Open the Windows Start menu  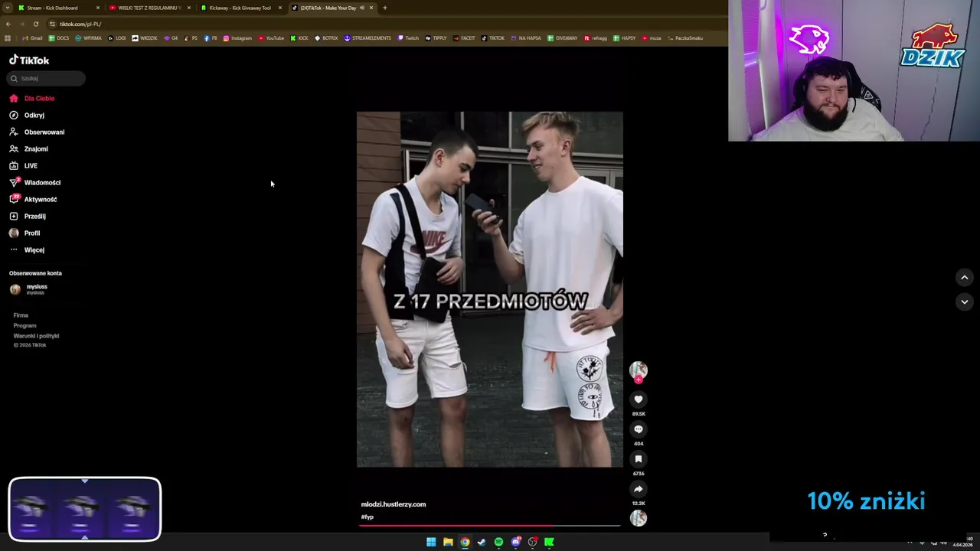(431, 542)
